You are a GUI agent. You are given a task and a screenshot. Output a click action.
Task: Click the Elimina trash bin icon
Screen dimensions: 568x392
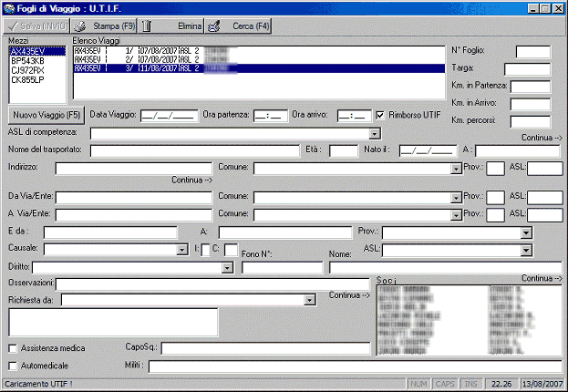pos(147,26)
